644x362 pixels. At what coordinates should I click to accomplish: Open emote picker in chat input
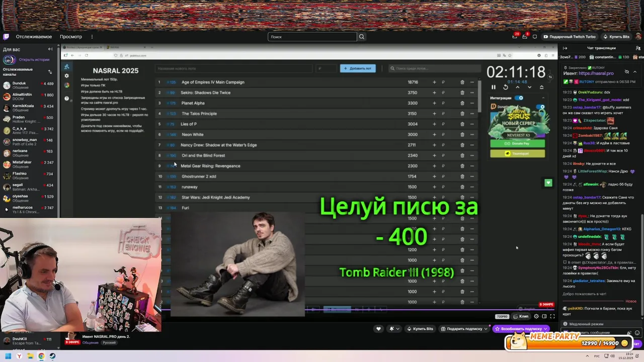click(x=637, y=333)
